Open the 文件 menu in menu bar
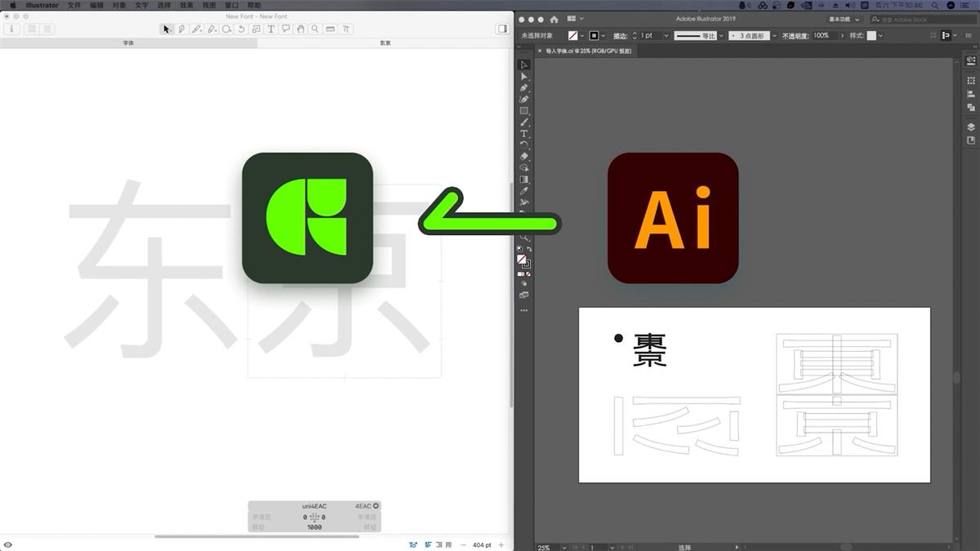The height and width of the screenshot is (551, 980). (x=74, y=5)
